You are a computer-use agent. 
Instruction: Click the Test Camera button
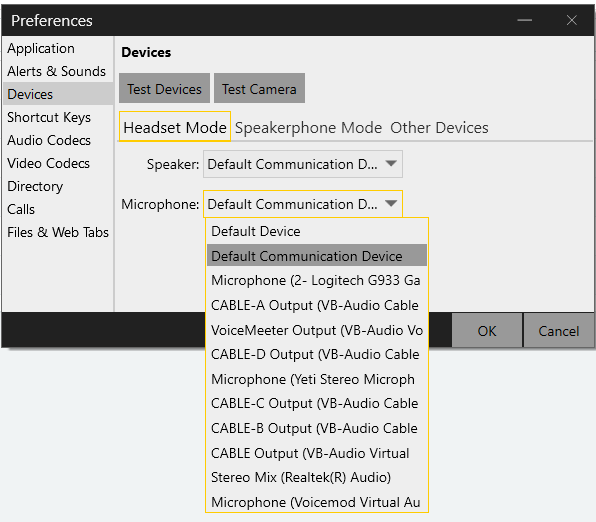pyautogui.click(x=259, y=88)
